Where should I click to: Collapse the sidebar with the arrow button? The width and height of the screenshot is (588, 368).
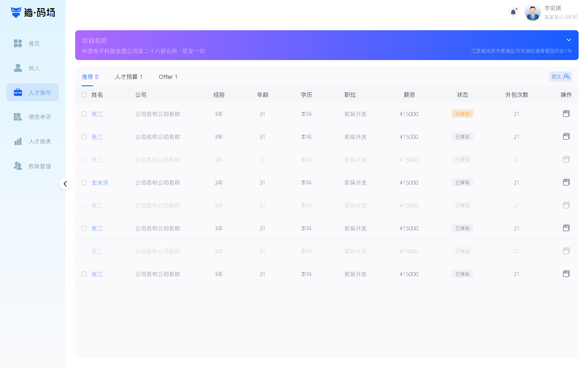tap(65, 184)
